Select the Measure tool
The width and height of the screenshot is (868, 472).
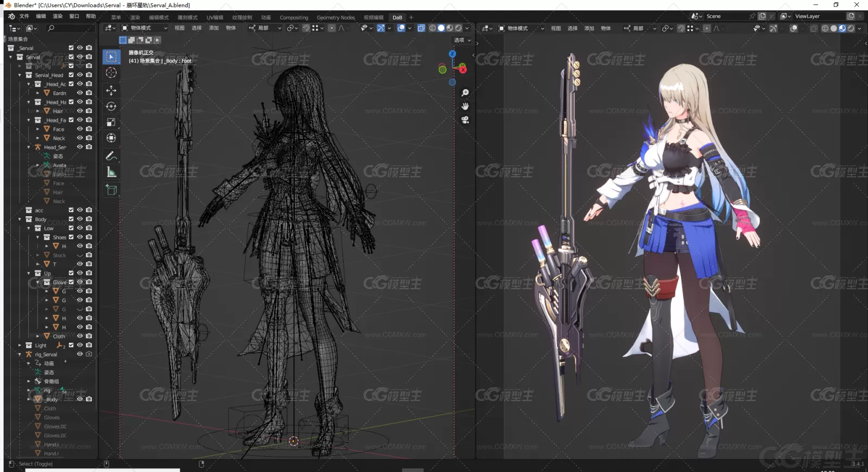coord(111,172)
